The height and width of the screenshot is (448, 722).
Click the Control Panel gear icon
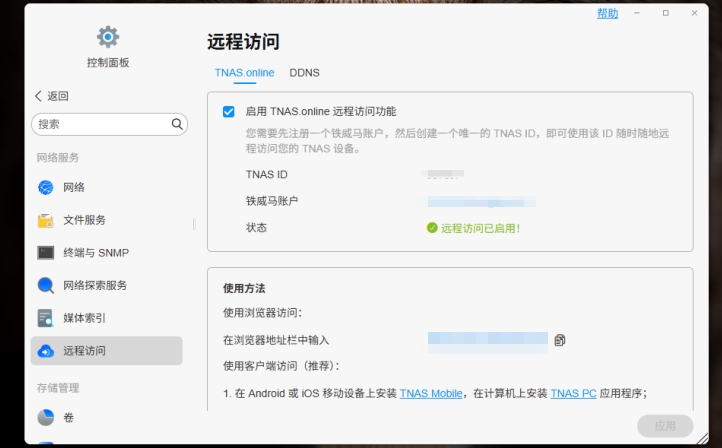tap(108, 37)
